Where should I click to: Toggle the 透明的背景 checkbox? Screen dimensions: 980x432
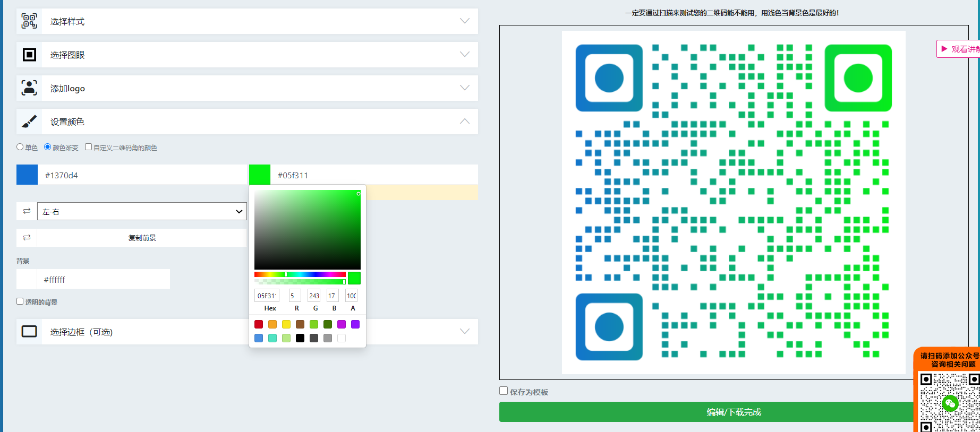[x=20, y=301]
